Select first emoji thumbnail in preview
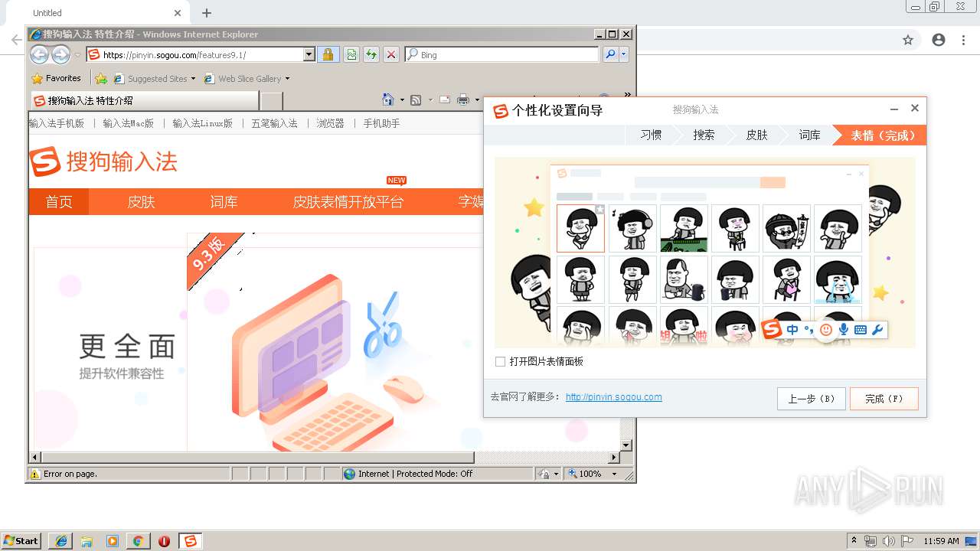The image size is (980, 551). tap(580, 228)
